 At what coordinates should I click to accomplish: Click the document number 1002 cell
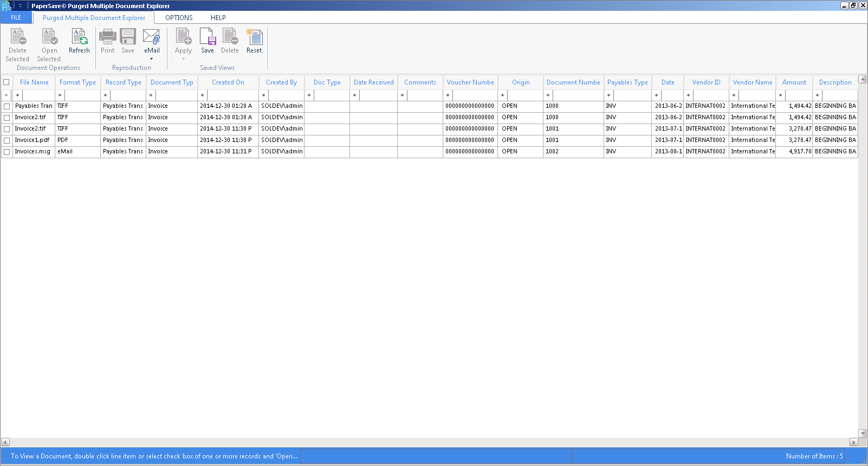pos(573,152)
